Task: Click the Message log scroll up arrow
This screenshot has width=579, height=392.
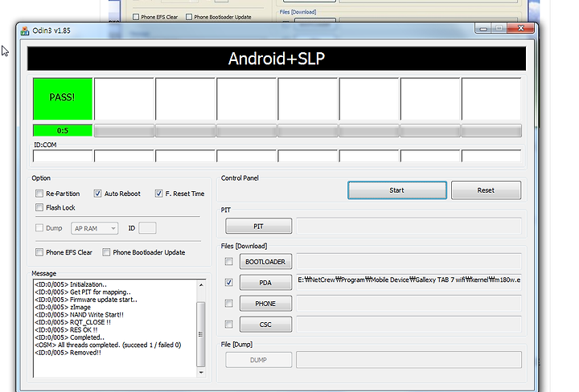Action: (x=201, y=285)
